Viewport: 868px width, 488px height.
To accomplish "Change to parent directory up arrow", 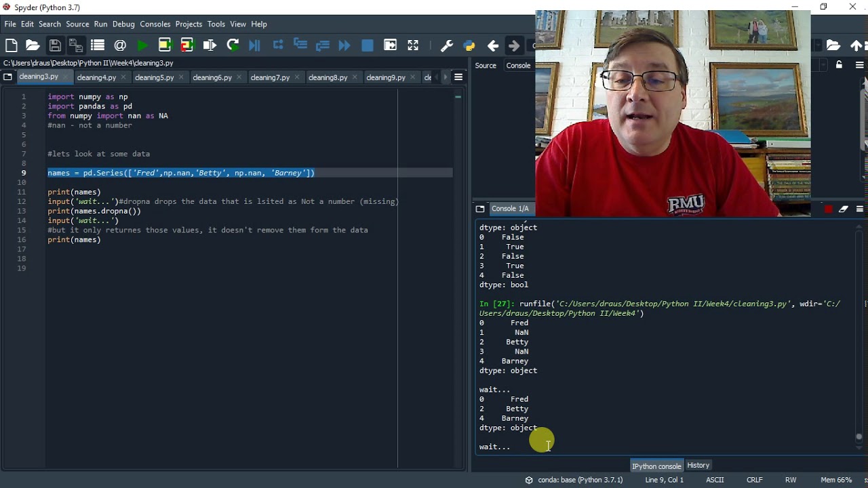I will pyautogui.click(x=856, y=45).
